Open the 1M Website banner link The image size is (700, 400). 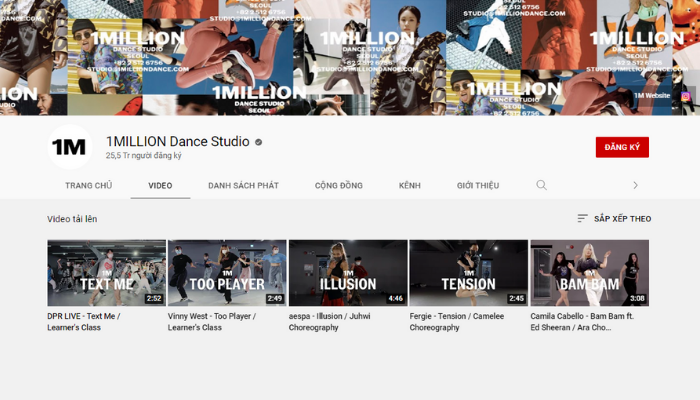pyautogui.click(x=652, y=96)
